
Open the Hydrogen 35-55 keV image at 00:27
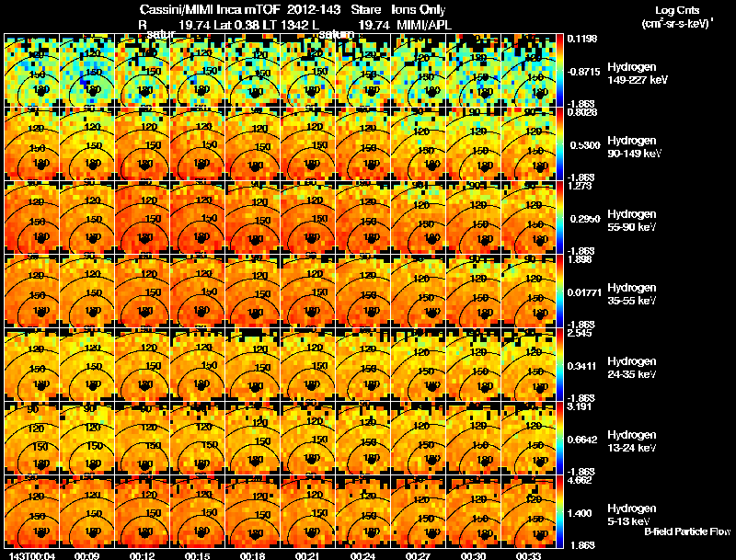419,291
